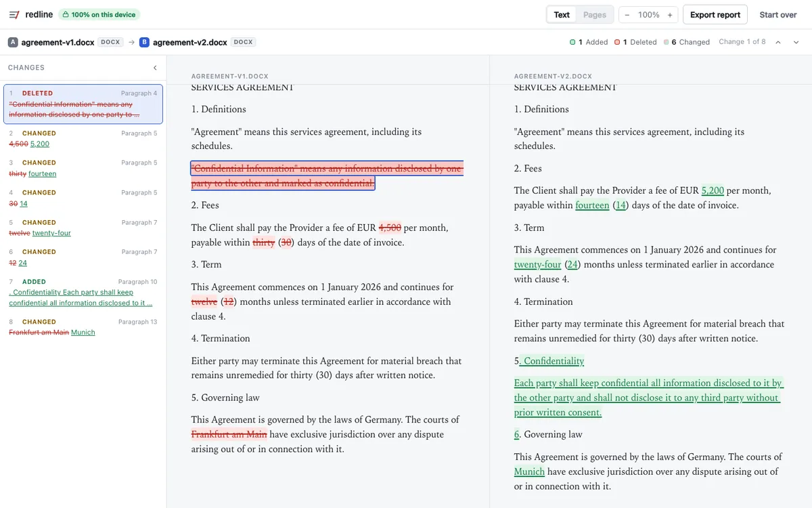The height and width of the screenshot is (508, 812).
Task: Click the deleted Confidential Information paragraph in v1
Action: pos(328,175)
